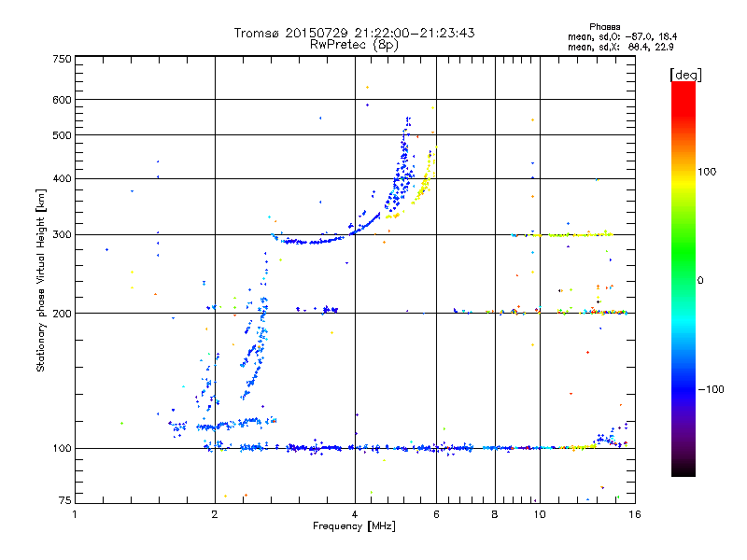
Task: Click the red top region of the colorbar
Action: 684,98
